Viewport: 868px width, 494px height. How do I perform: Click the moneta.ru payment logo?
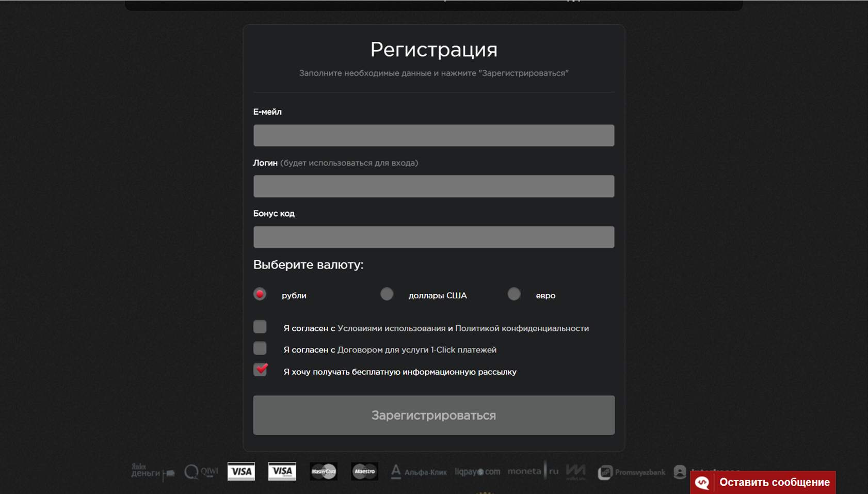tap(533, 471)
